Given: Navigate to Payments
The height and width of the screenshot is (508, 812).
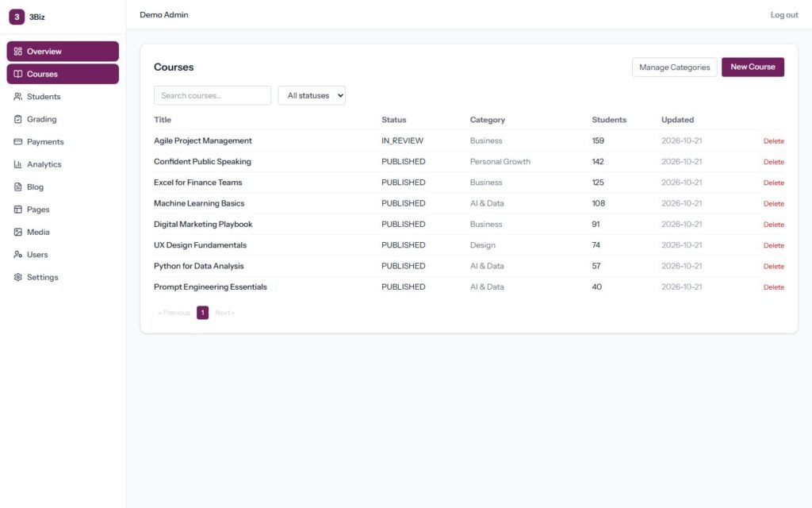Looking at the screenshot, I should tap(63, 141).
